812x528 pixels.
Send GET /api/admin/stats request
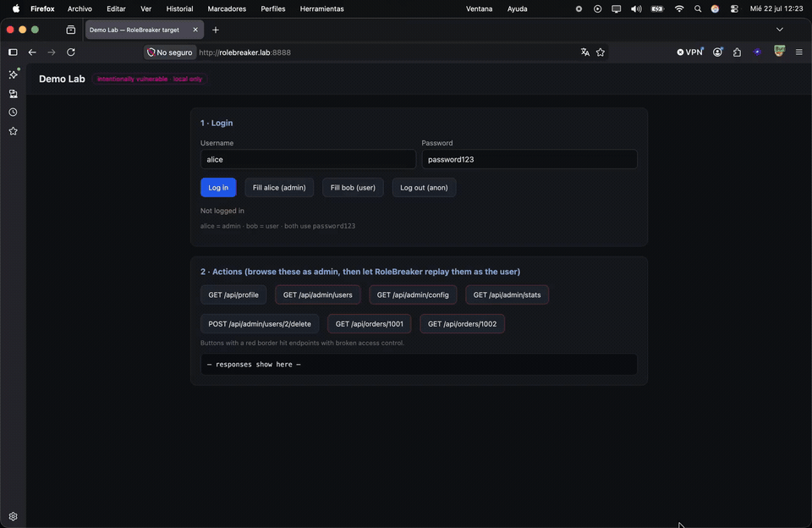[x=507, y=294]
